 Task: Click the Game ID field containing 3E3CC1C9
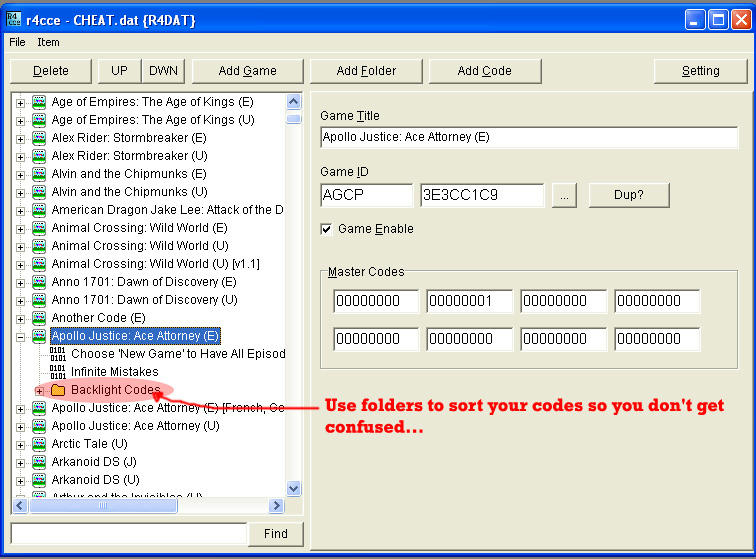tap(482, 195)
